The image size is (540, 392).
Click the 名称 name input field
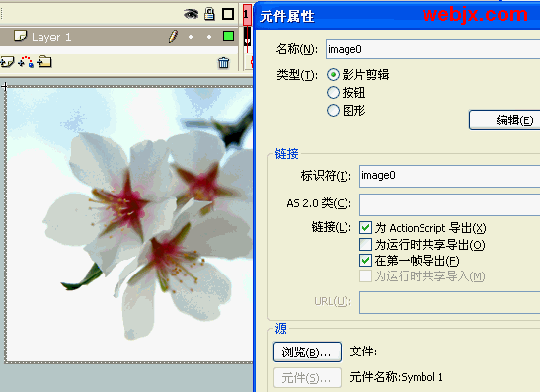433,49
